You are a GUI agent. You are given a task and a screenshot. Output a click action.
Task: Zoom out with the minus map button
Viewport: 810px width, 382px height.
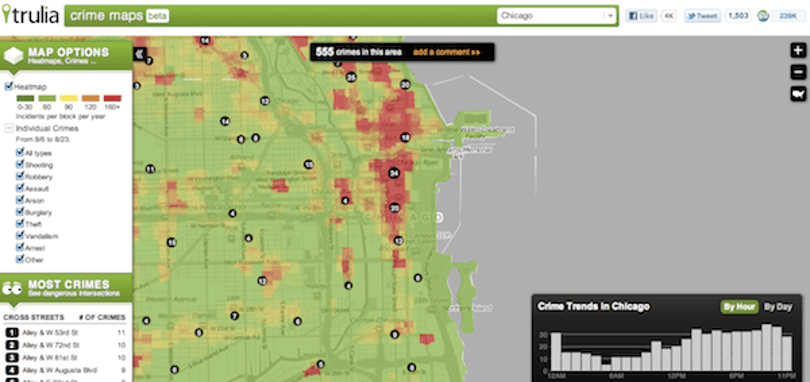(798, 72)
